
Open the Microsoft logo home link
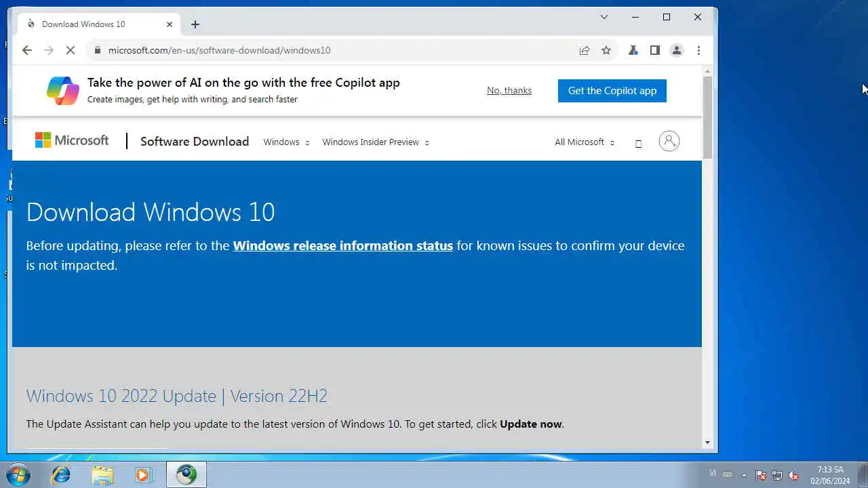pyautogui.click(x=72, y=140)
